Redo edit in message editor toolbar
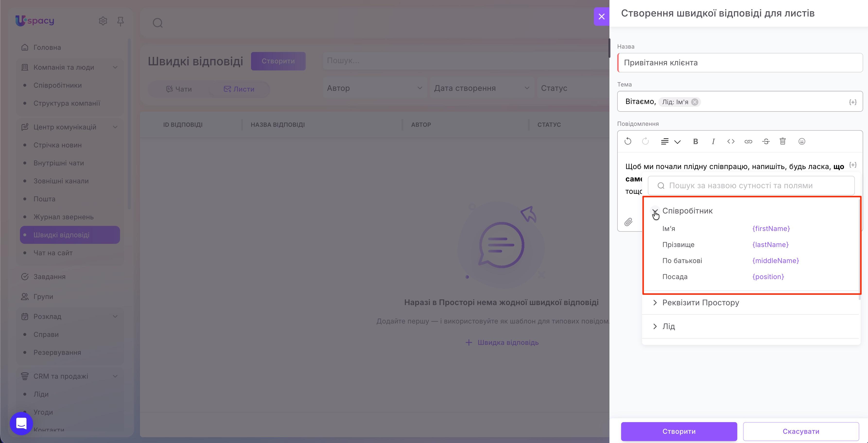The width and height of the screenshot is (868, 443). point(645,142)
